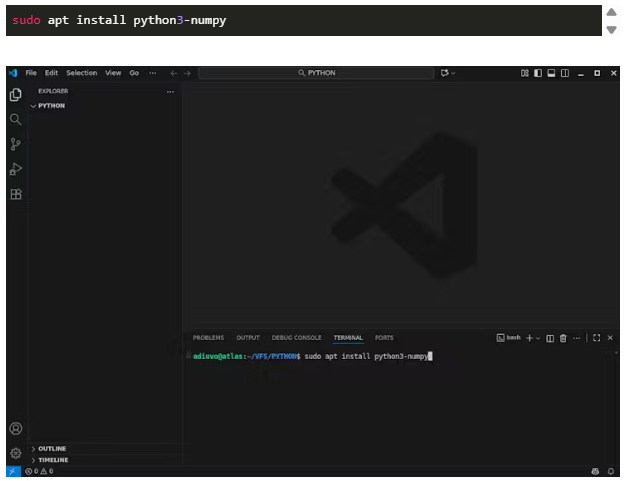Click the Accounts icon in activity bar

pyautogui.click(x=15, y=429)
